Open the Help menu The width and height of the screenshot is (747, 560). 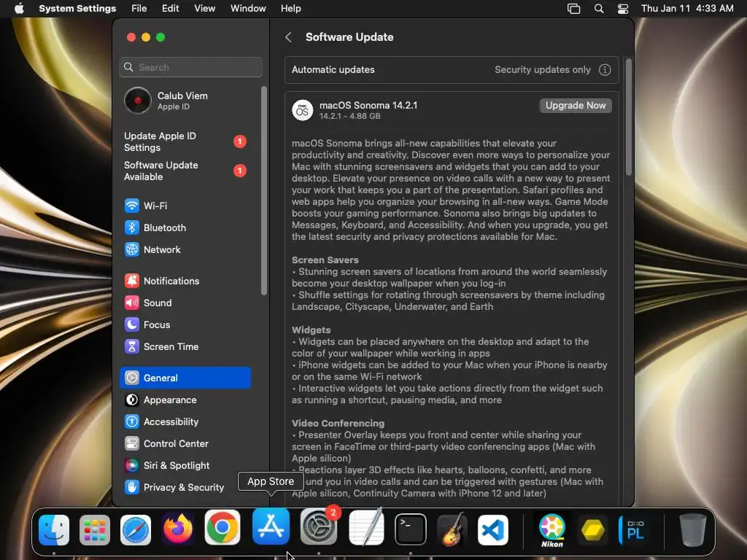click(x=290, y=9)
